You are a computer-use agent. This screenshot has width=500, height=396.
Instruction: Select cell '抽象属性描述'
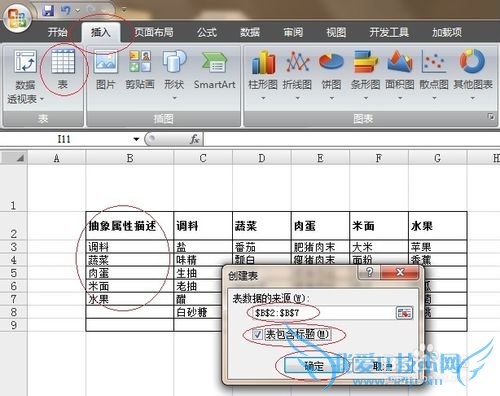click(130, 226)
